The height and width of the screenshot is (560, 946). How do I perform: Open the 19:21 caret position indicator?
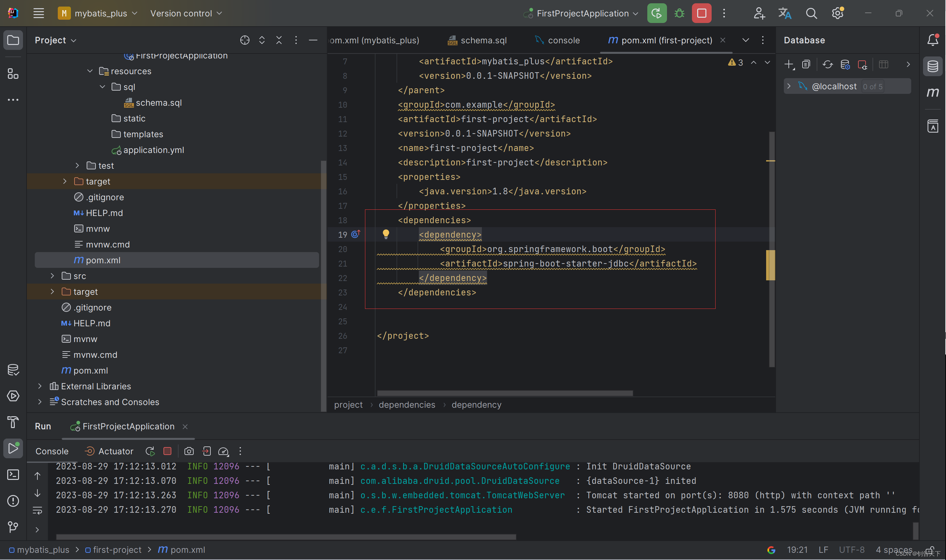[797, 550]
